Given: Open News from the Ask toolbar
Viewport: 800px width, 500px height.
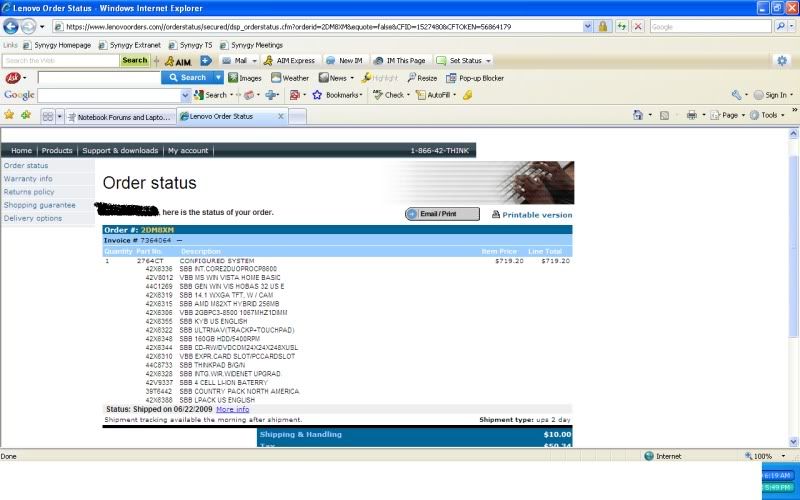Looking at the screenshot, I should [333, 78].
